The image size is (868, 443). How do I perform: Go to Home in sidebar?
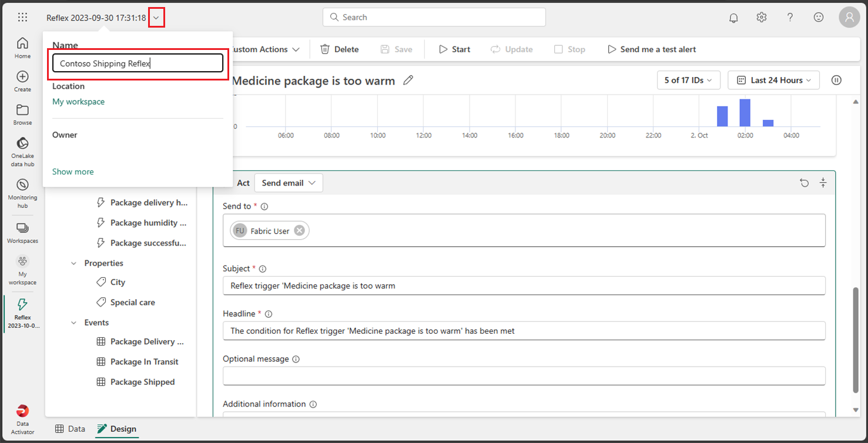pos(22,48)
